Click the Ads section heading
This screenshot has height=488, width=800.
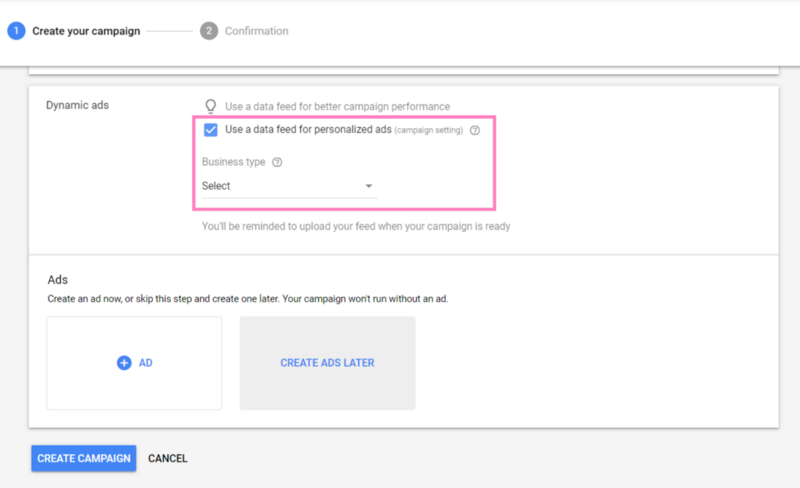click(x=58, y=280)
